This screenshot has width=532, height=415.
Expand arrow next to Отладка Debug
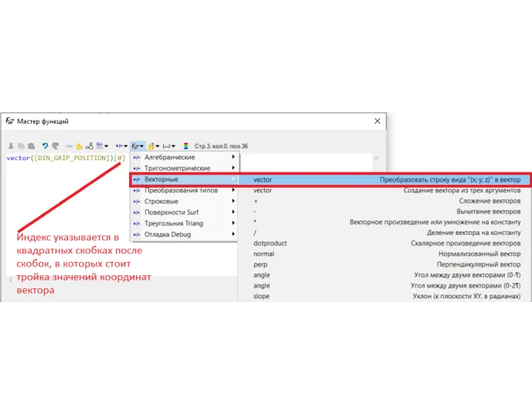[x=233, y=234]
